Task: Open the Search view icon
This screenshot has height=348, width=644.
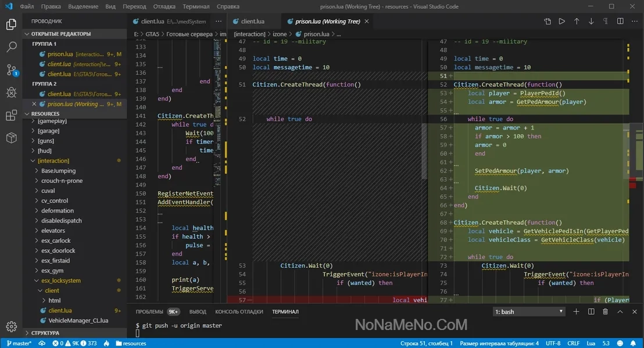Action: point(11,47)
